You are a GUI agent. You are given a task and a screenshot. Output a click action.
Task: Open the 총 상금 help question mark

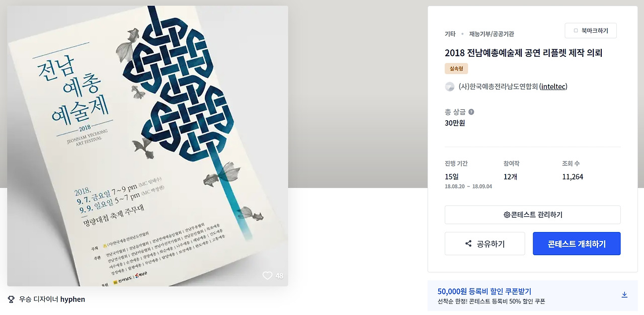[471, 112]
